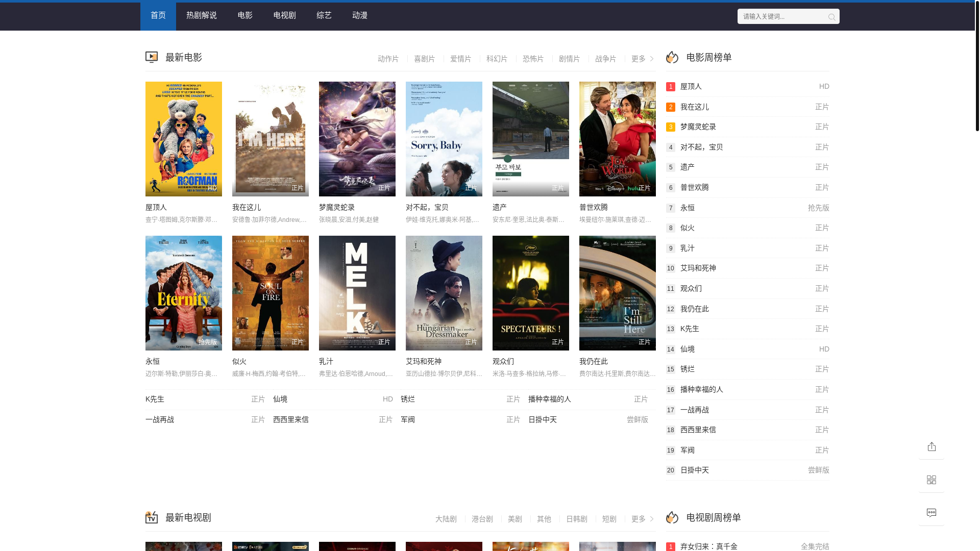
Task: Filter movies by 爱情片
Action: [x=460, y=59]
